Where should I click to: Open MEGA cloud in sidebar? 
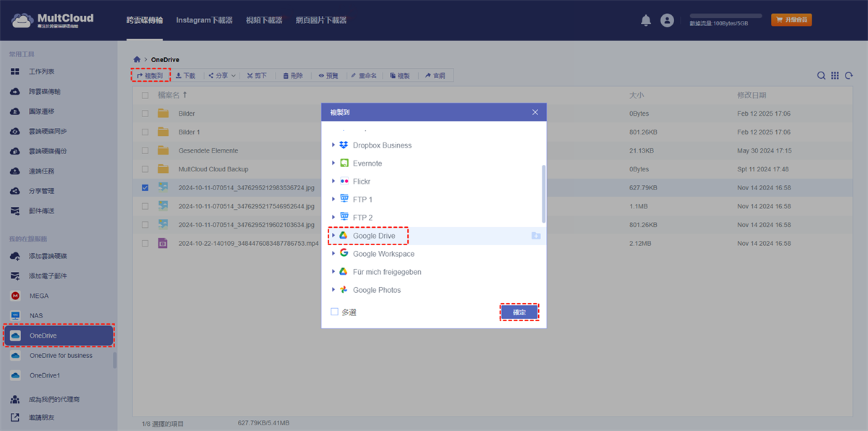[x=39, y=296]
